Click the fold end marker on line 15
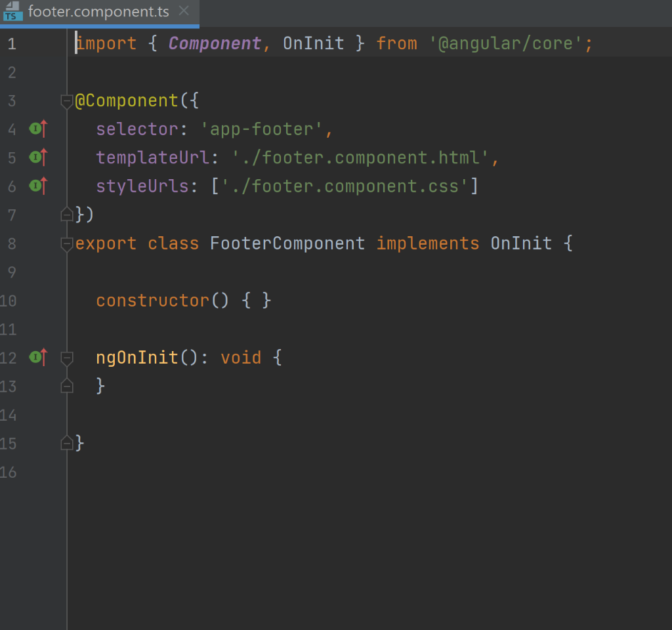The height and width of the screenshot is (630, 672). 66,443
